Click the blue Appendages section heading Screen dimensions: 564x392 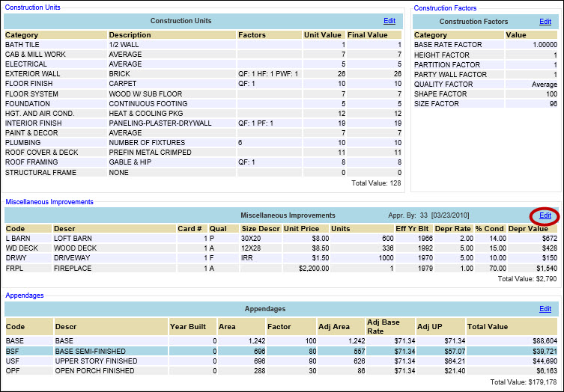(25, 295)
